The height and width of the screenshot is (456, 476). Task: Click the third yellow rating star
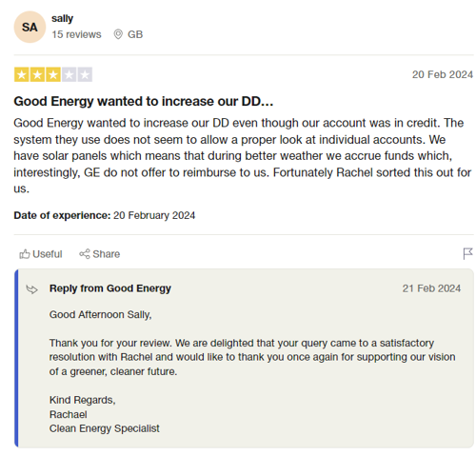coord(53,75)
